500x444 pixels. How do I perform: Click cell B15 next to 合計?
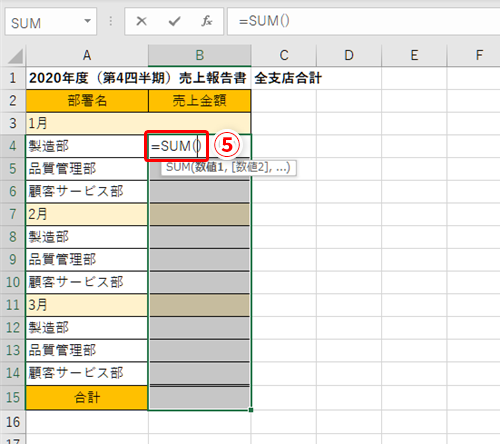pos(199,397)
